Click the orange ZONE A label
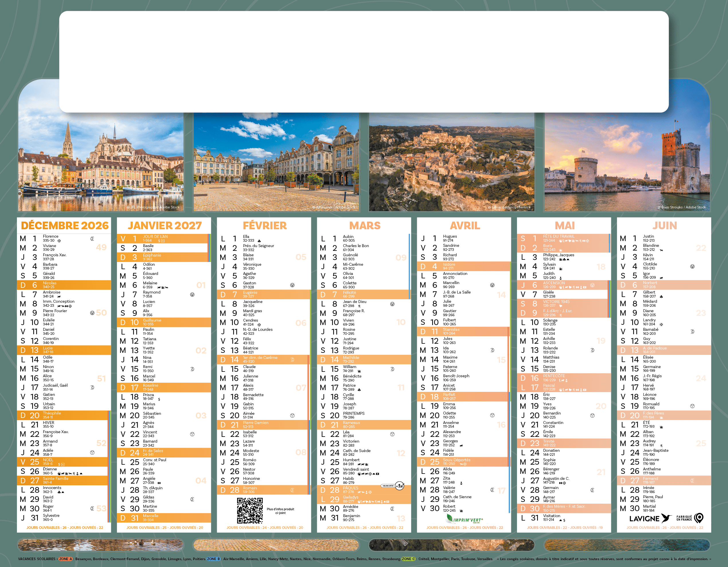Image resolution: width=728 pixels, height=567 pixels. 65,559
